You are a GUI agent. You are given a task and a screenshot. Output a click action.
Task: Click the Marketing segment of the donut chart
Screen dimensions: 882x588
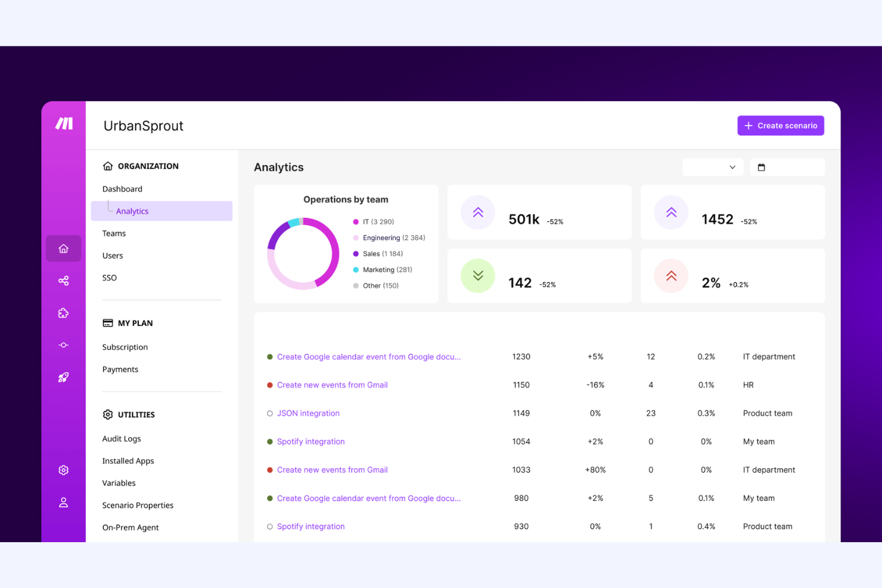click(292, 223)
